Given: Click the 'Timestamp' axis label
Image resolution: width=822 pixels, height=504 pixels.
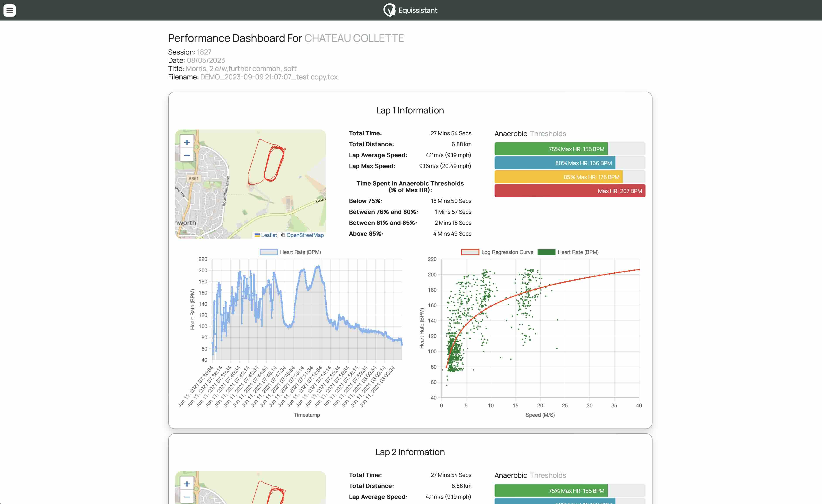Looking at the screenshot, I should (307, 415).
